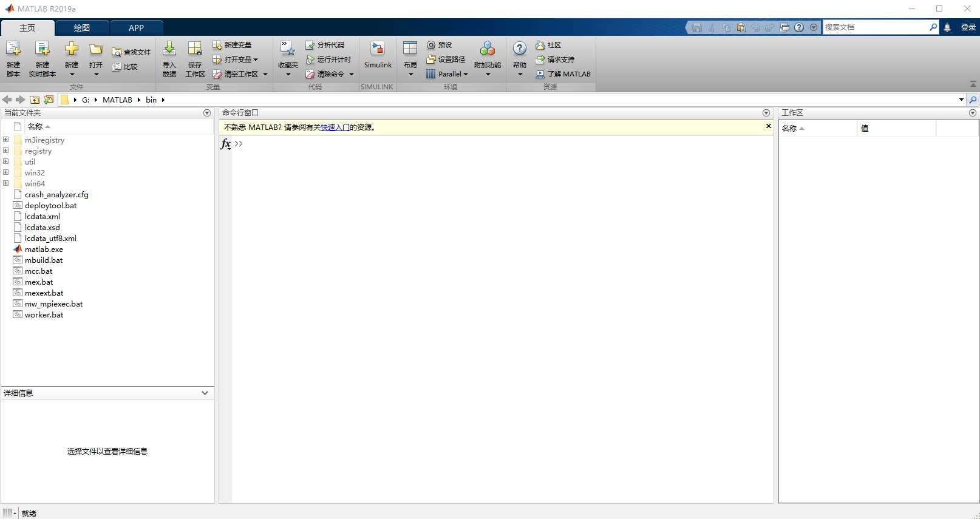Open Workspace panel actions menu
Image resolution: width=980 pixels, height=519 pixels.
coord(973,113)
